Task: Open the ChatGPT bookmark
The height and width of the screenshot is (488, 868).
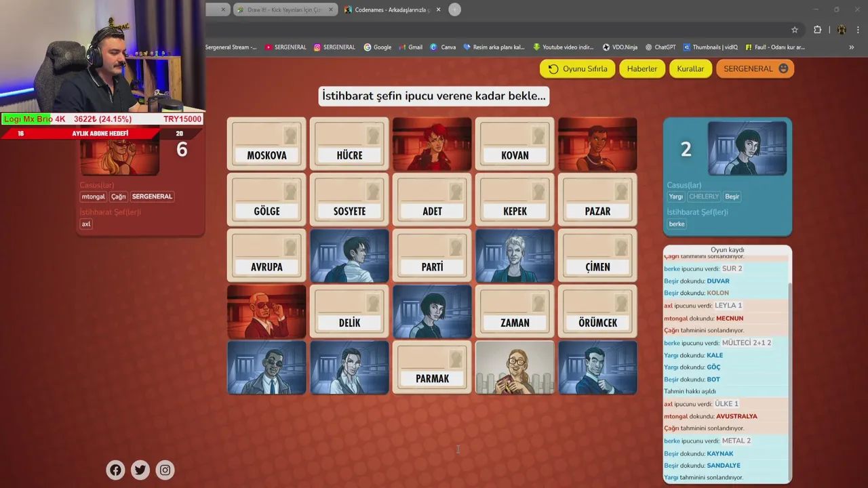Action: tap(660, 47)
